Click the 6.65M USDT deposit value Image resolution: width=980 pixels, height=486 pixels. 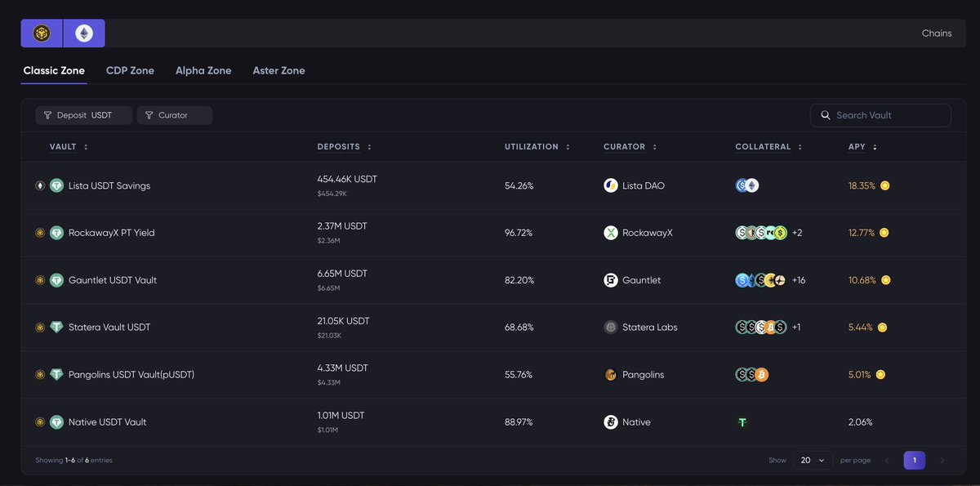343,274
